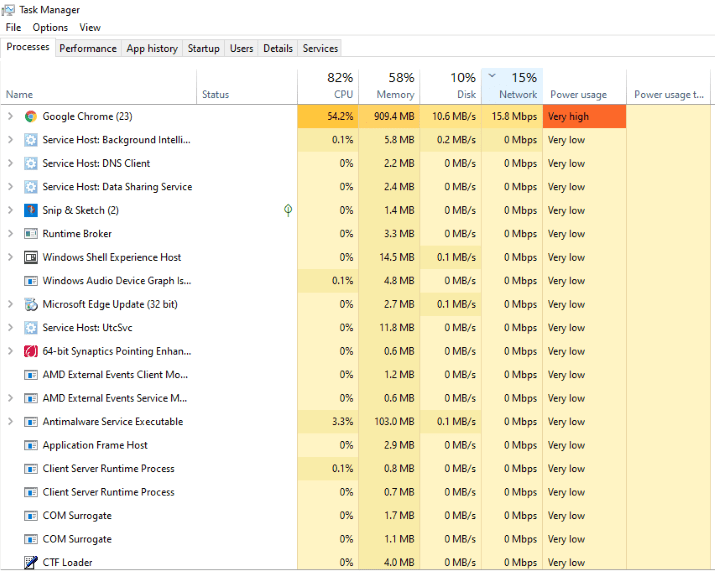715x572 pixels.
Task: Click the Google Chrome process icon
Action: click(31, 117)
